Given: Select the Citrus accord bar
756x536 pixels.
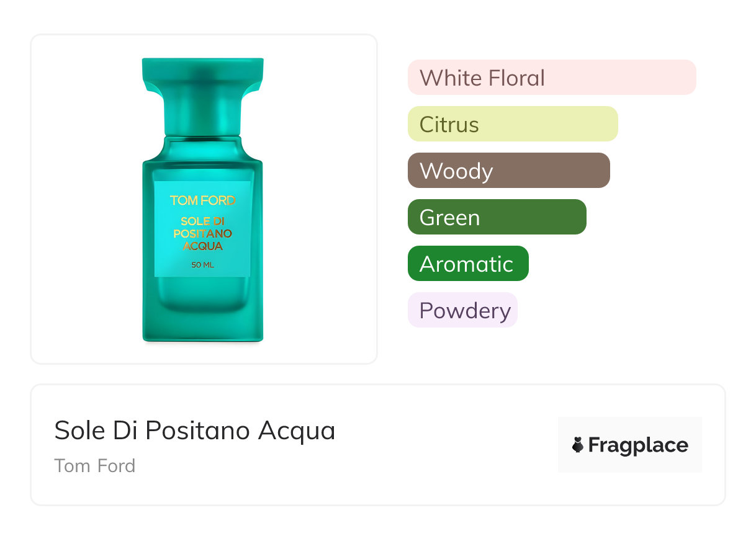Looking at the screenshot, I should pos(513,124).
